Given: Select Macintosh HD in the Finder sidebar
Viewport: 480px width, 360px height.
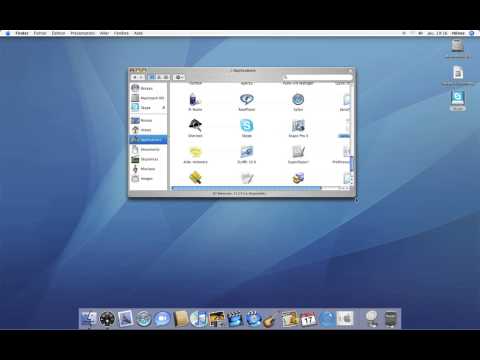Looking at the screenshot, I should click(x=148, y=98).
